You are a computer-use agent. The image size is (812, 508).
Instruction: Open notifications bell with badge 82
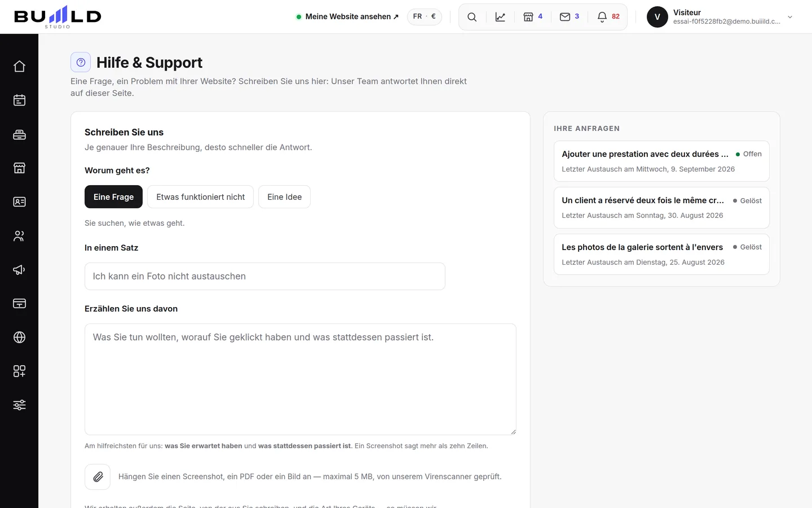608,17
